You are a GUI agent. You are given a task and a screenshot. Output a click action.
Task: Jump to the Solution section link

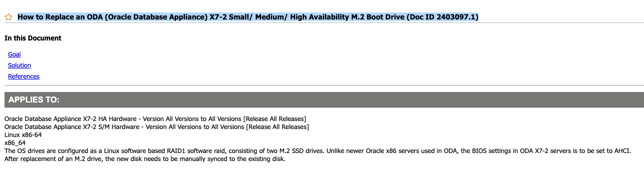tap(20, 65)
